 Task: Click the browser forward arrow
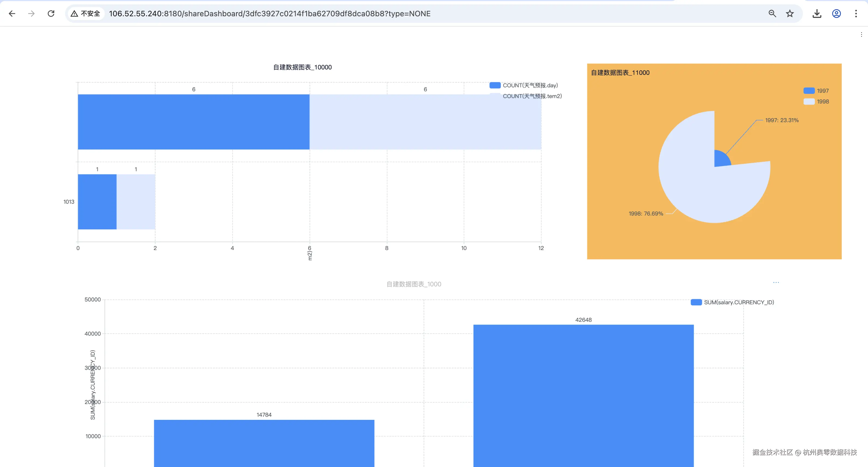(x=31, y=14)
